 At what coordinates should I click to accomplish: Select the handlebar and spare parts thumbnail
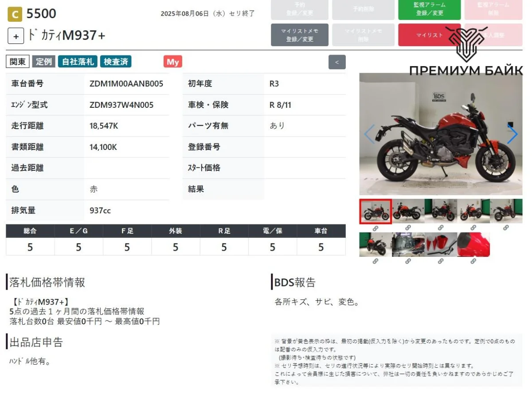pyautogui.click(x=441, y=244)
